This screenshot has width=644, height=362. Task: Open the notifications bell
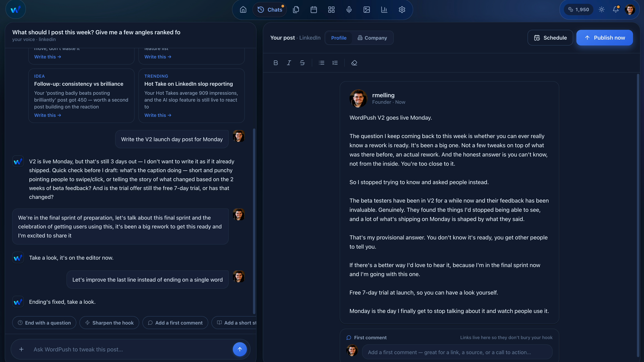(x=616, y=9)
